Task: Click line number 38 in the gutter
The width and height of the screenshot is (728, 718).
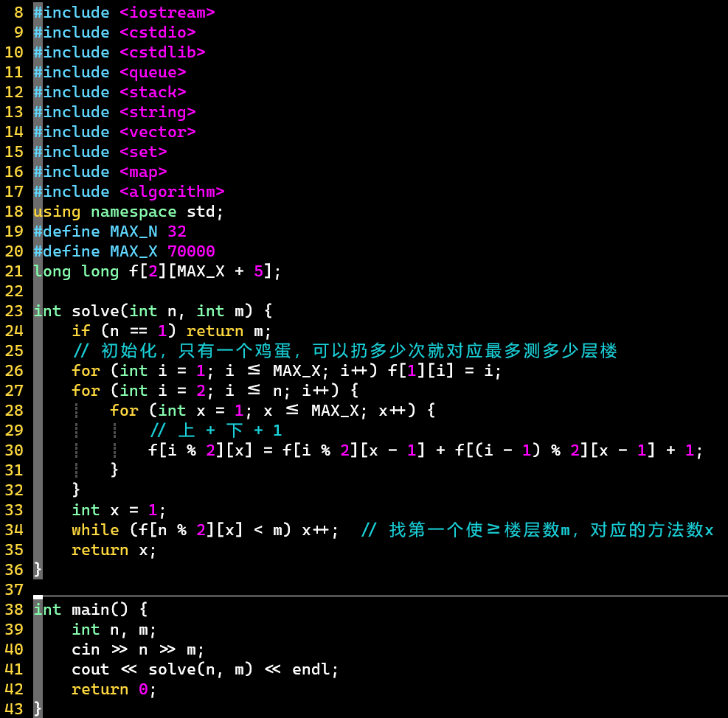Action: pos(14,609)
